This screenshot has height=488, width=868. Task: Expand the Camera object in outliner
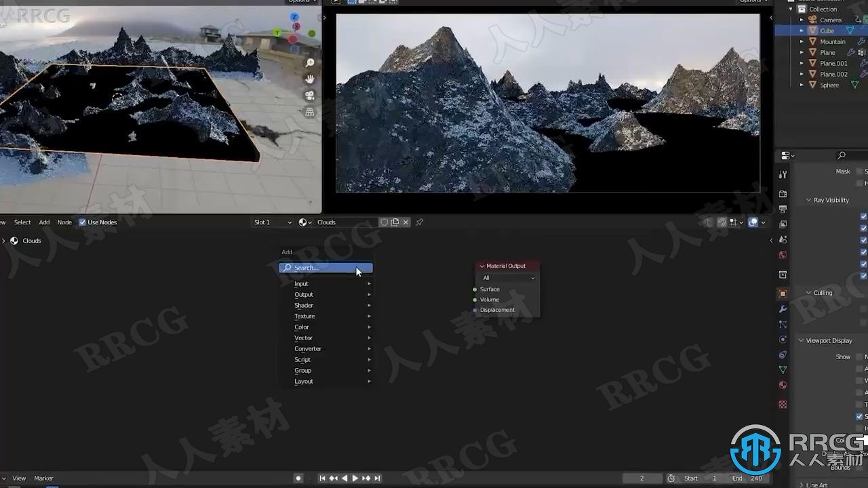pos(802,20)
